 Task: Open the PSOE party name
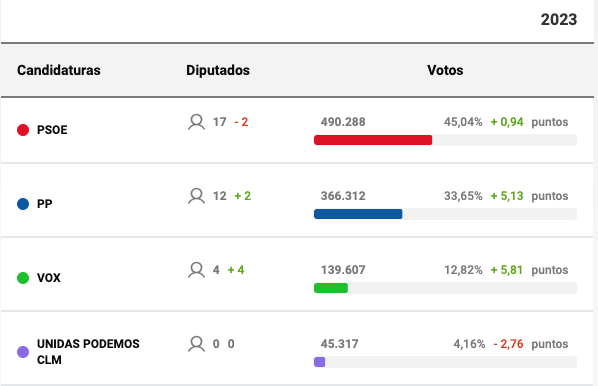coord(52,130)
